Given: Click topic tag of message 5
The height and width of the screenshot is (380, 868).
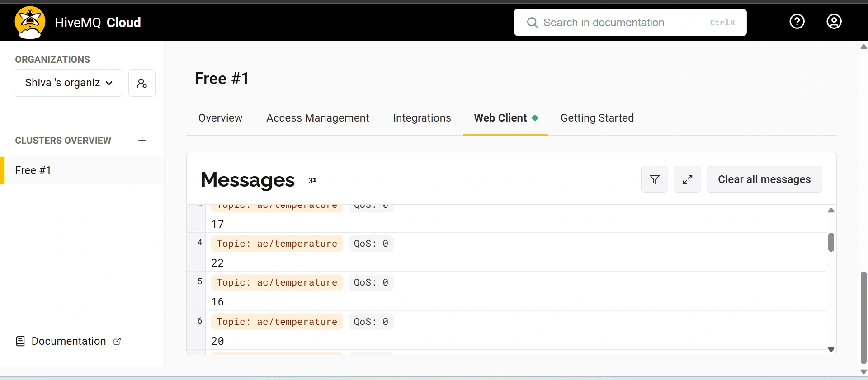Looking at the screenshot, I should click(x=277, y=282).
